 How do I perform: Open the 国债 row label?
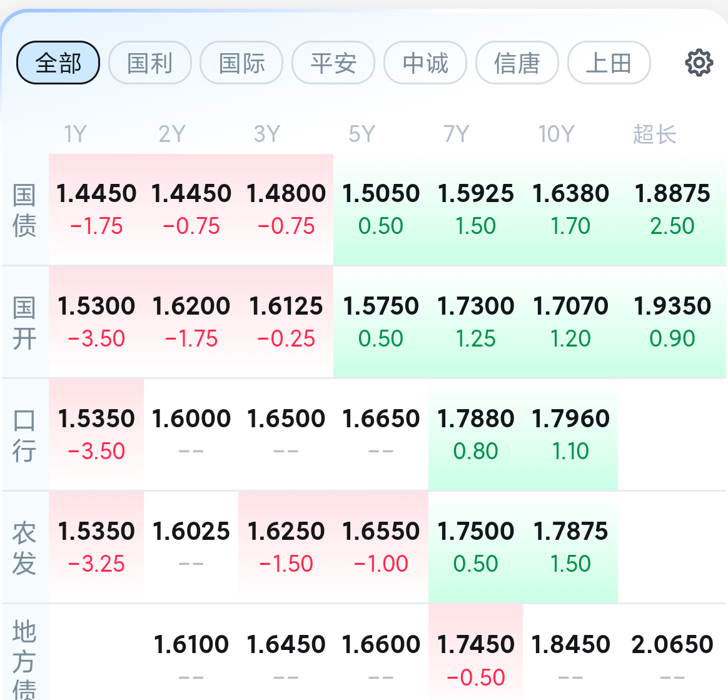click(x=24, y=210)
